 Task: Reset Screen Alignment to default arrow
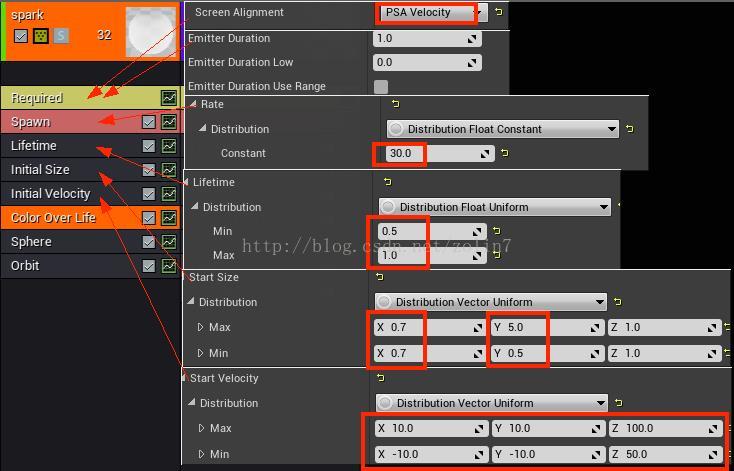[x=499, y=12]
